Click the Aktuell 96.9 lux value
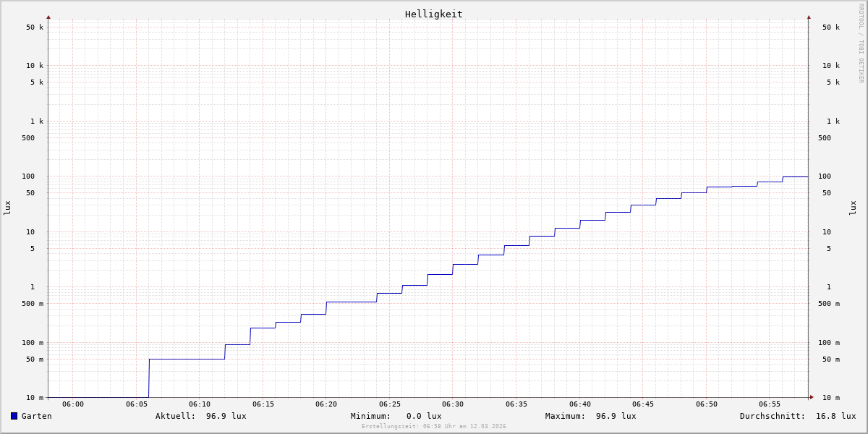 226,416
